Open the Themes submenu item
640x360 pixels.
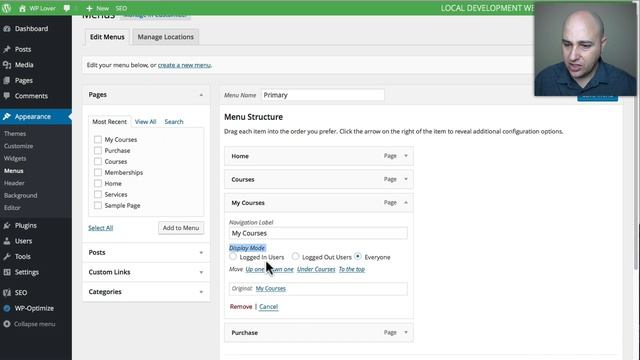point(15,133)
